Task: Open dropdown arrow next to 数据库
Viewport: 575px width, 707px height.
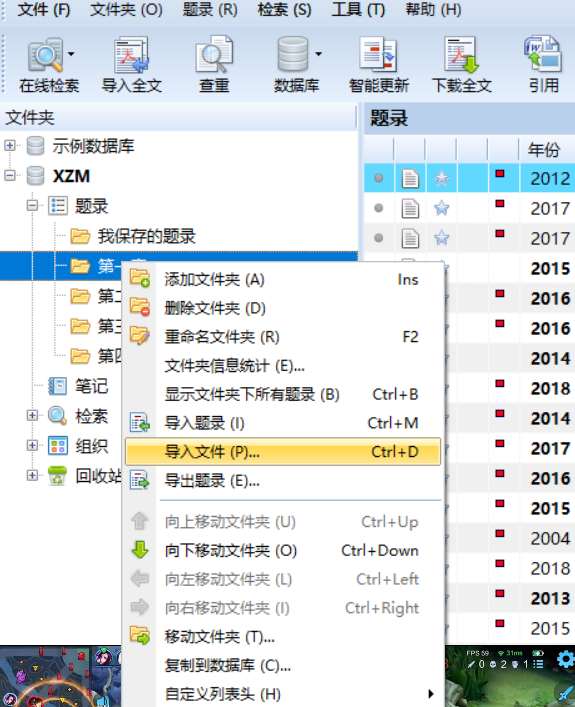Action: [318, 54]
